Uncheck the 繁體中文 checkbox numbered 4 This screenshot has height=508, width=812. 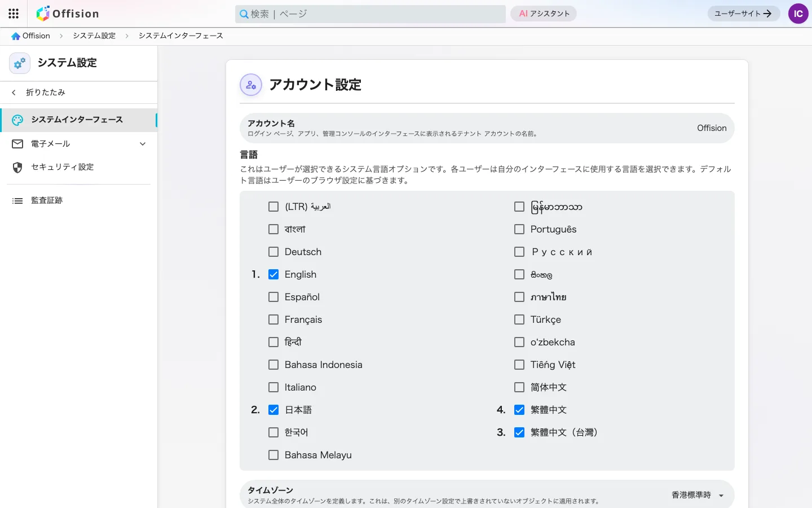pos(519,410)
